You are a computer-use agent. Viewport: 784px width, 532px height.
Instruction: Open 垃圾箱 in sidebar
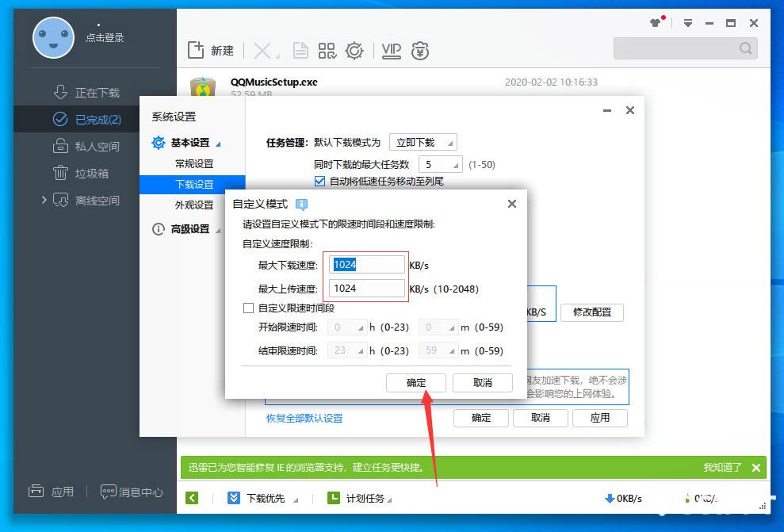81,174
